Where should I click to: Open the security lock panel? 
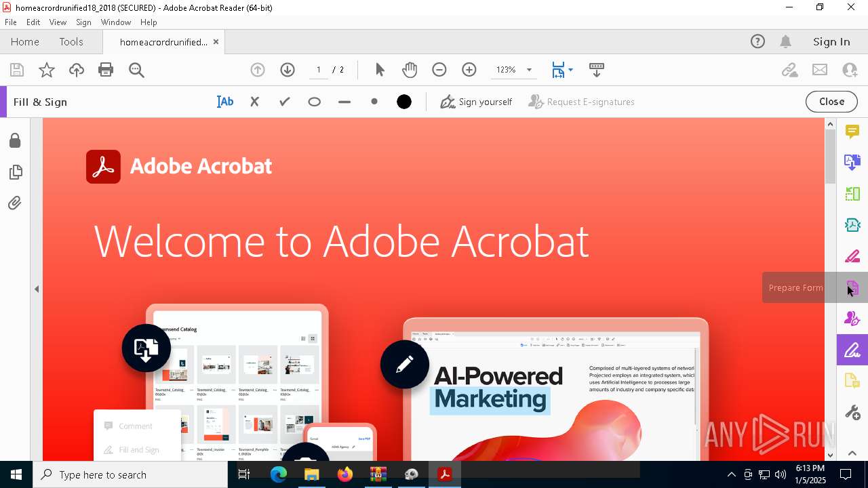tap(15, 140)
